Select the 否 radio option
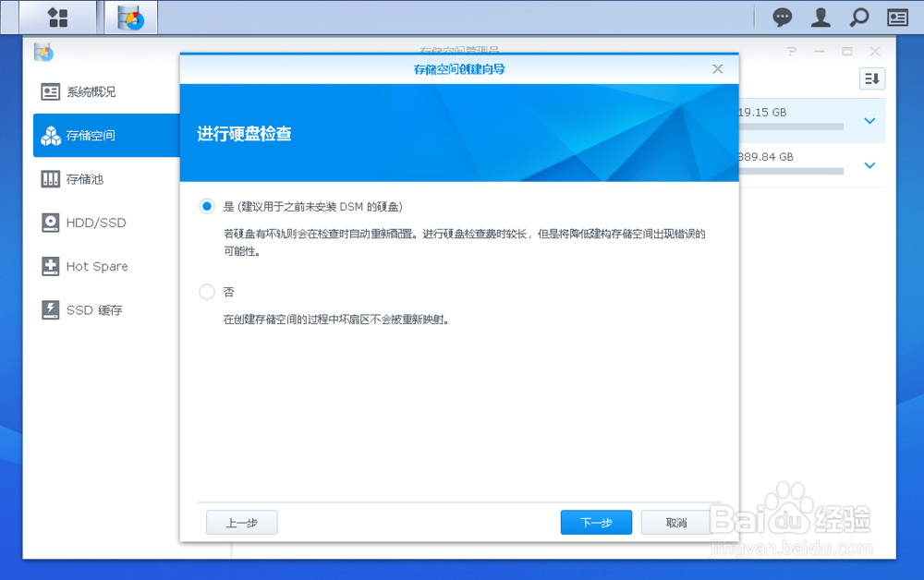Screen dimensions: 924x580 [x=207, y=292]
